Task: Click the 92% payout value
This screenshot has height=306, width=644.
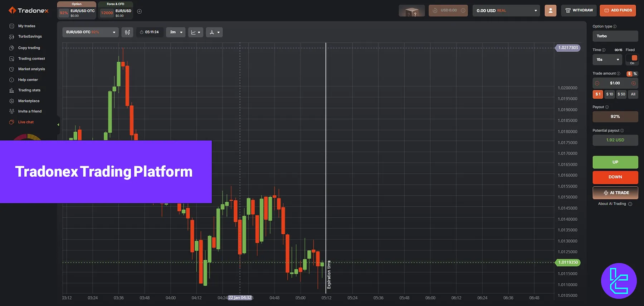Action: coord(615,116)
